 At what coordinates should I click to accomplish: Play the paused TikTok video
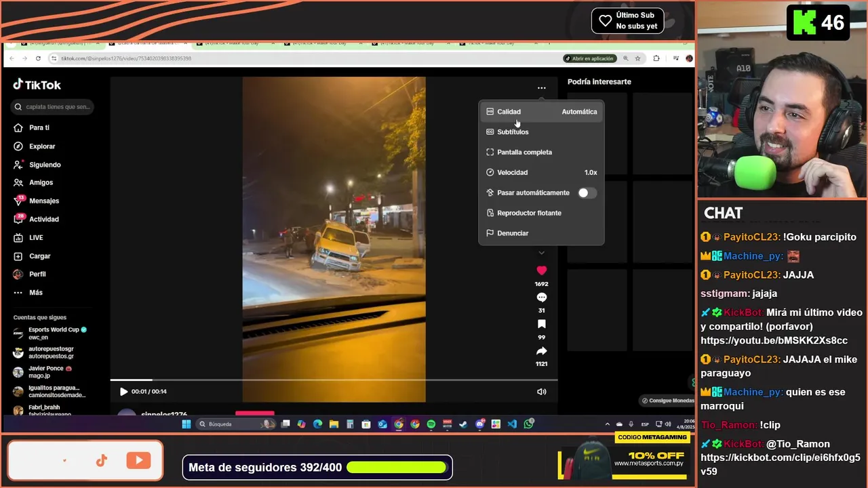(x=123, y=392)
